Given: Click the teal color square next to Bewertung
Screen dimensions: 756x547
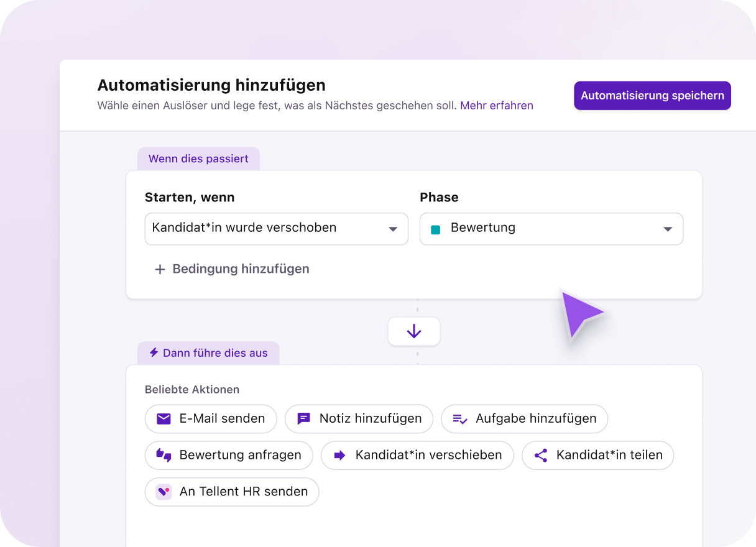Looking at the screenshot, I should tap(435, 229).
